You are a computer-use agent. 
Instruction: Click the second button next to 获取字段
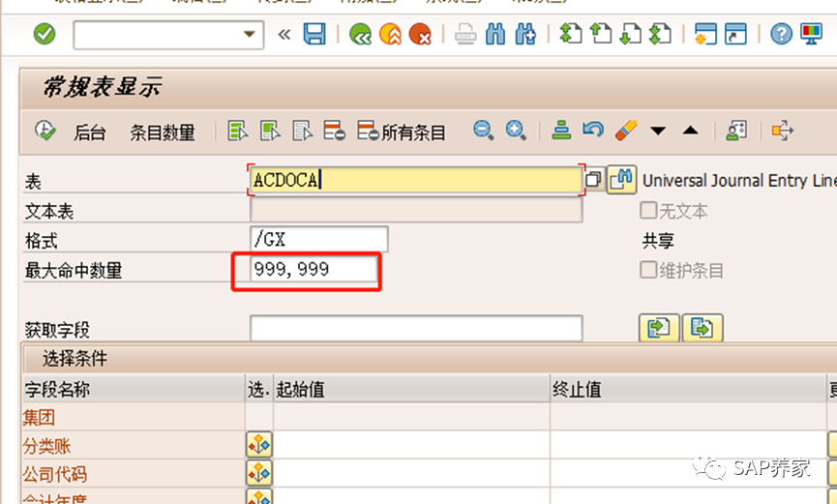pos(702,328)
